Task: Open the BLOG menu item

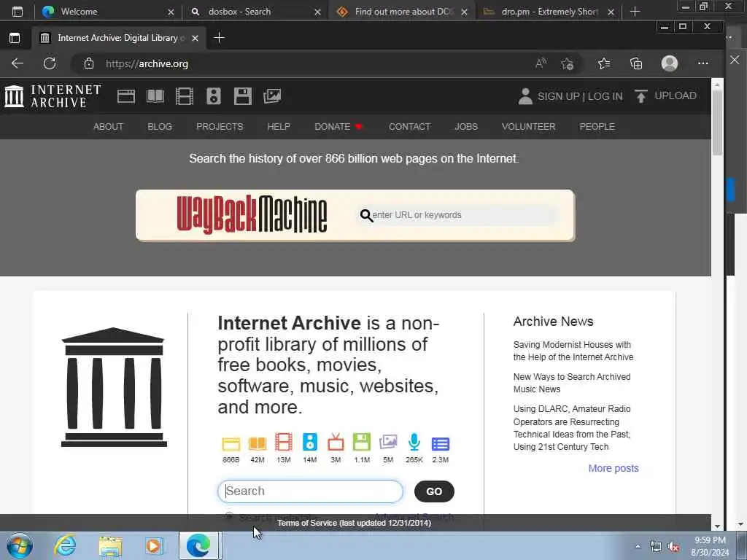Action: click(x=160, y=127)
